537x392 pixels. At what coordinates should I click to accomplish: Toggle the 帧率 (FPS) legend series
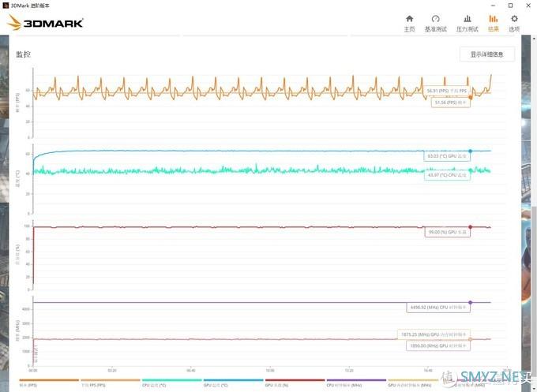click(x=49, y=383)
